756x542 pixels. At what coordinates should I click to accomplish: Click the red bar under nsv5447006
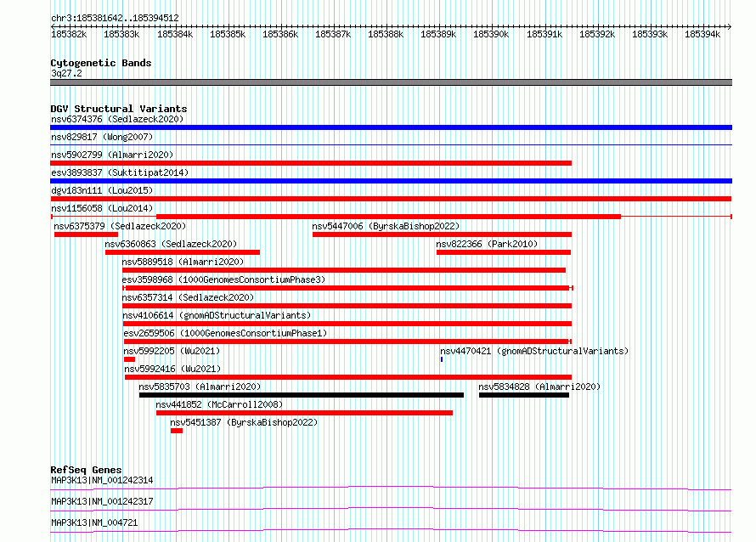pos(442,234)
